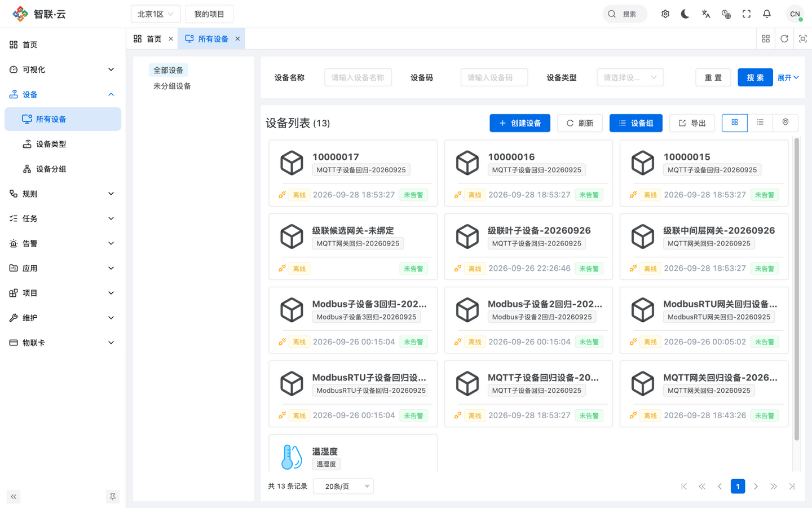Open the settings gear icon
Screen dimensions: 812x508
[665, 14]
